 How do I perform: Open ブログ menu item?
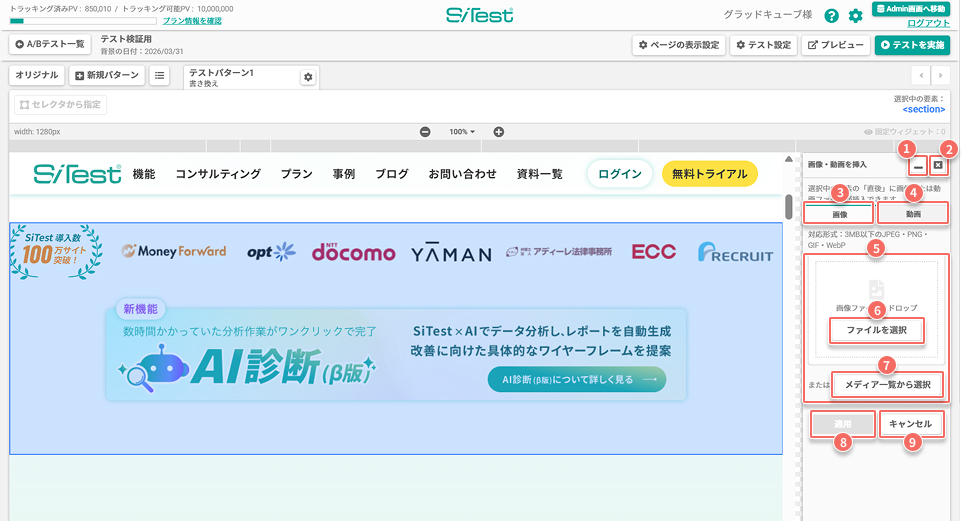tap(392, 174)
